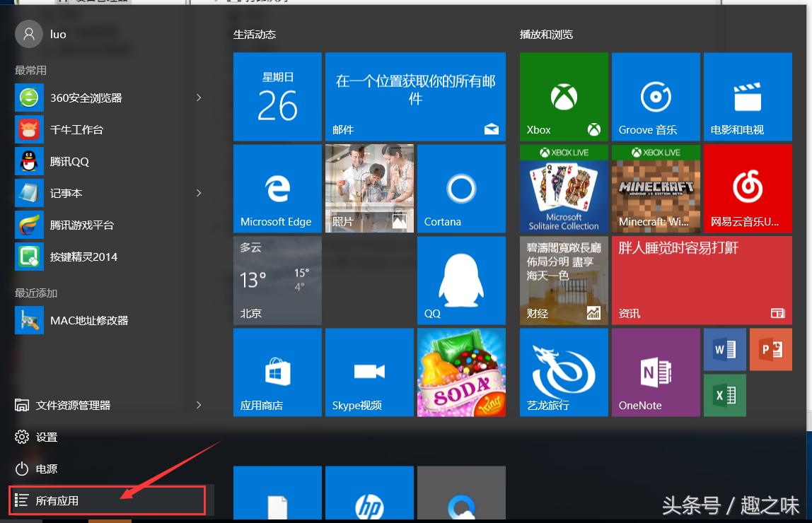Open the 邮件 Mail tile
The image size is (812, 523).
415,97
